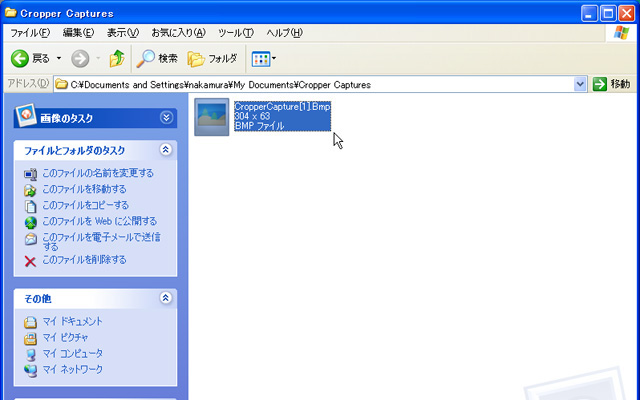Click このファイルを削除する link
Screen dimensions: 640x400
(84, 260)
